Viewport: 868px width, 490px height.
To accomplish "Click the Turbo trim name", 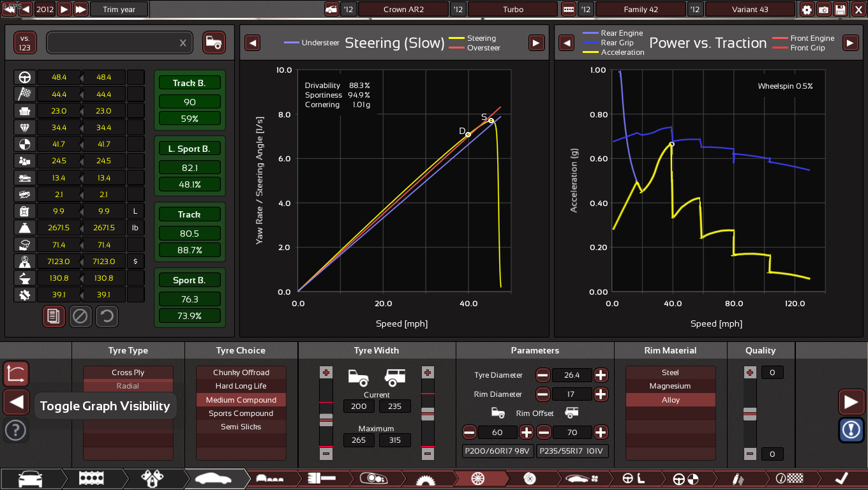I will point(513,10).
